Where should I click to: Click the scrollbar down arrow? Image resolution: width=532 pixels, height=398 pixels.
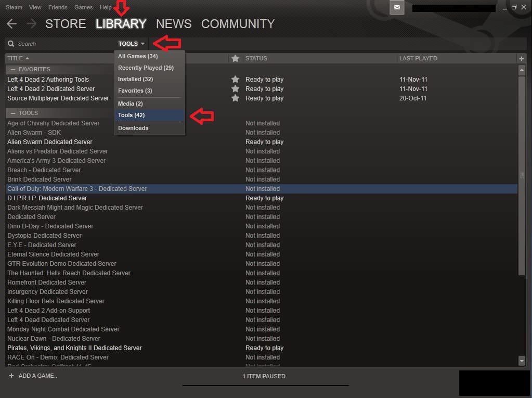coord(522,361)
